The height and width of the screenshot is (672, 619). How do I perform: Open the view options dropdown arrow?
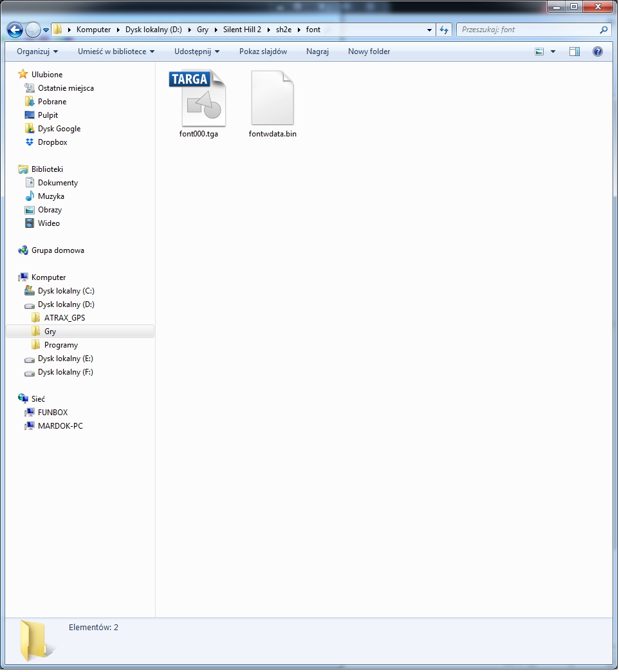tap(553, 51)
